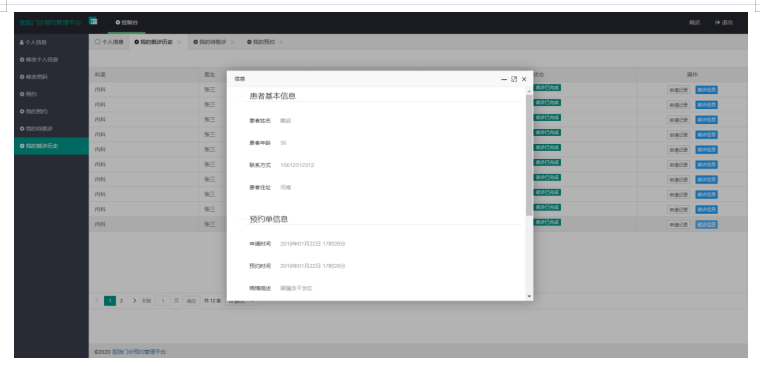Close the 我的预约 tab with its X

click(x=281, y=42)
